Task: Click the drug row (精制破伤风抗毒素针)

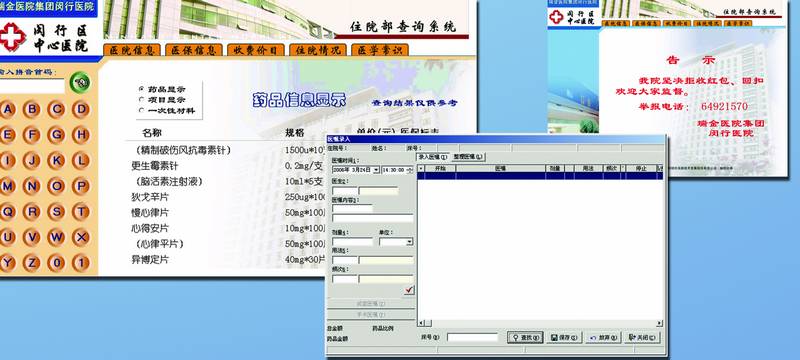Action: pos(184,150)
